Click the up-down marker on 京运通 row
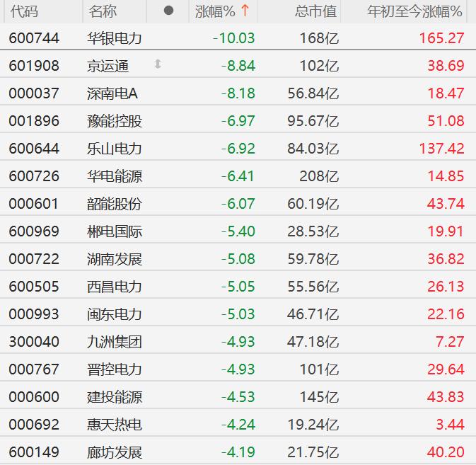The image size is (476, 465). [x=158, y=64]
